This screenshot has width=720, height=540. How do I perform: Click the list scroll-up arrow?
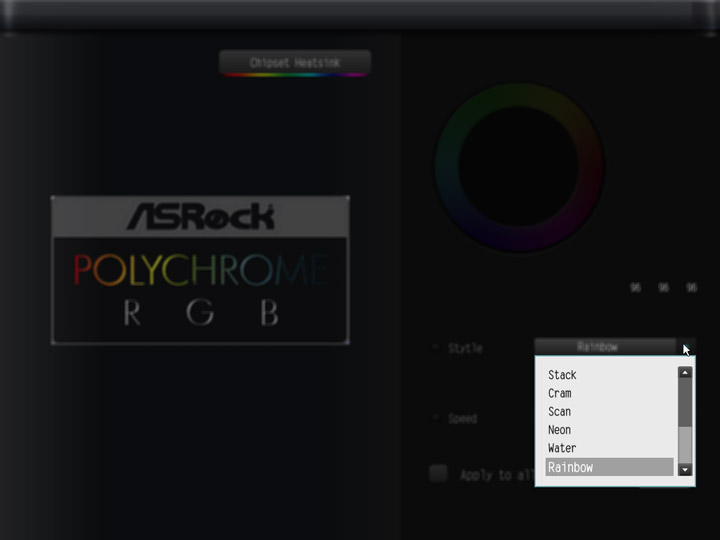coord(685,372)
